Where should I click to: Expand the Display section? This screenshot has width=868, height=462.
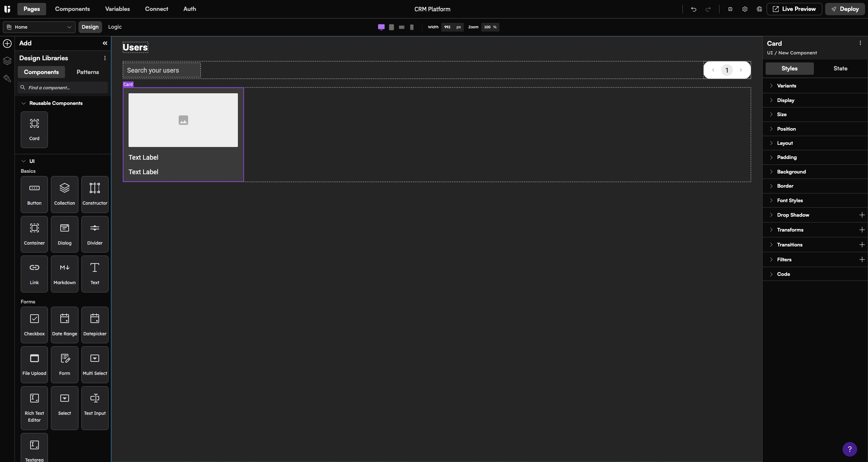click(x=815, y=100)
